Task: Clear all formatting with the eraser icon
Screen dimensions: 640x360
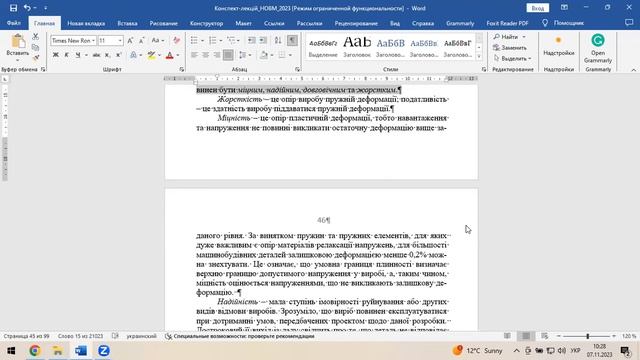Action: coord(176,40)
